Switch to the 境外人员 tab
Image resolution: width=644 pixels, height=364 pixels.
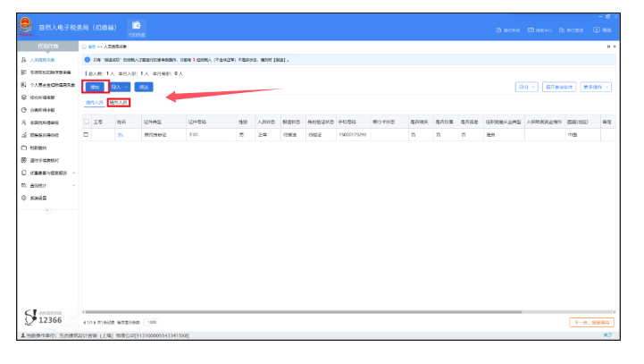[x=119, y=103]
